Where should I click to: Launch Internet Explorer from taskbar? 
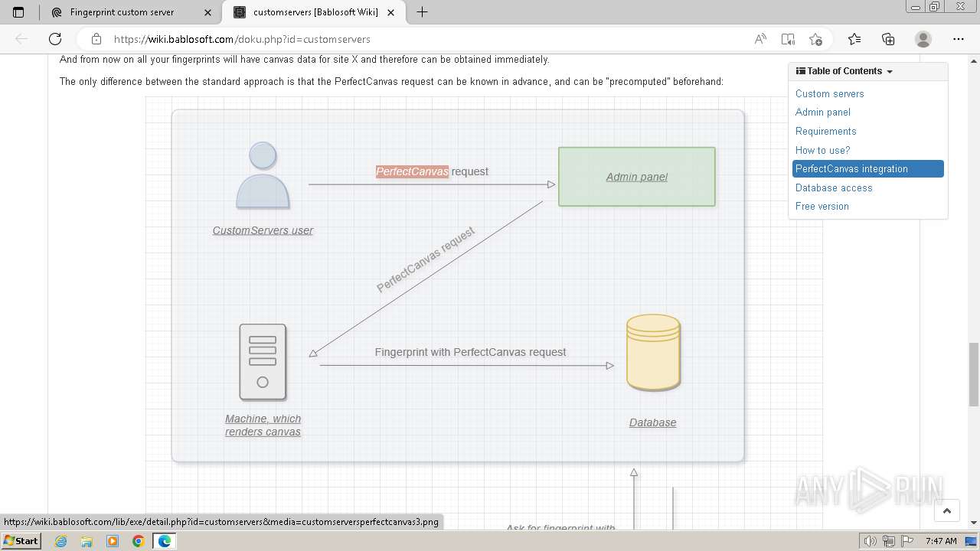[x=60, y=541]
